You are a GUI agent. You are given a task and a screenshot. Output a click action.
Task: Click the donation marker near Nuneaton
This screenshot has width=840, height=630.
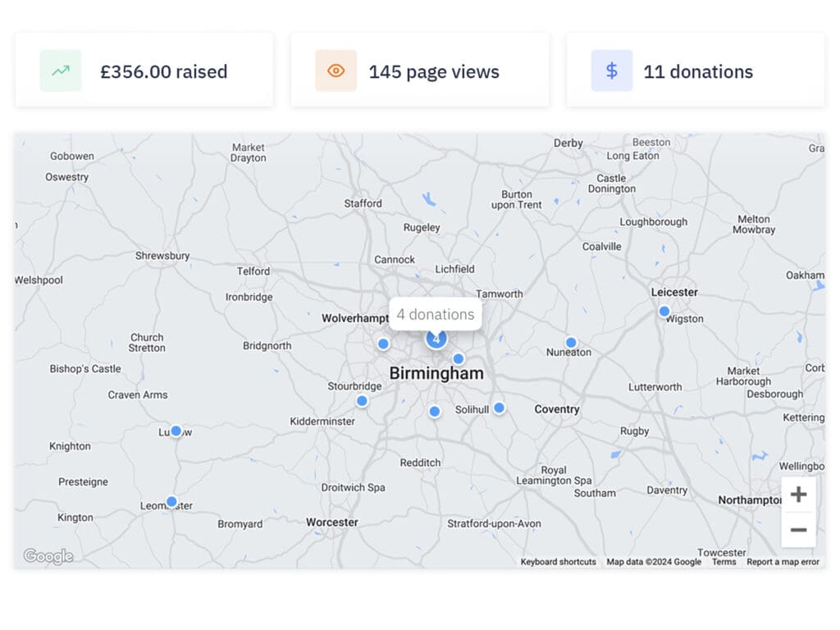571,342
